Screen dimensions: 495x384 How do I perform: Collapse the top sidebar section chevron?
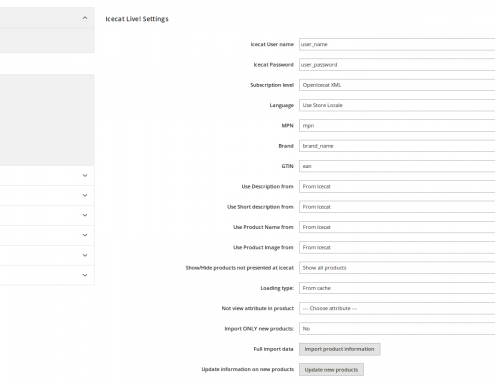[x=85, y=18]
